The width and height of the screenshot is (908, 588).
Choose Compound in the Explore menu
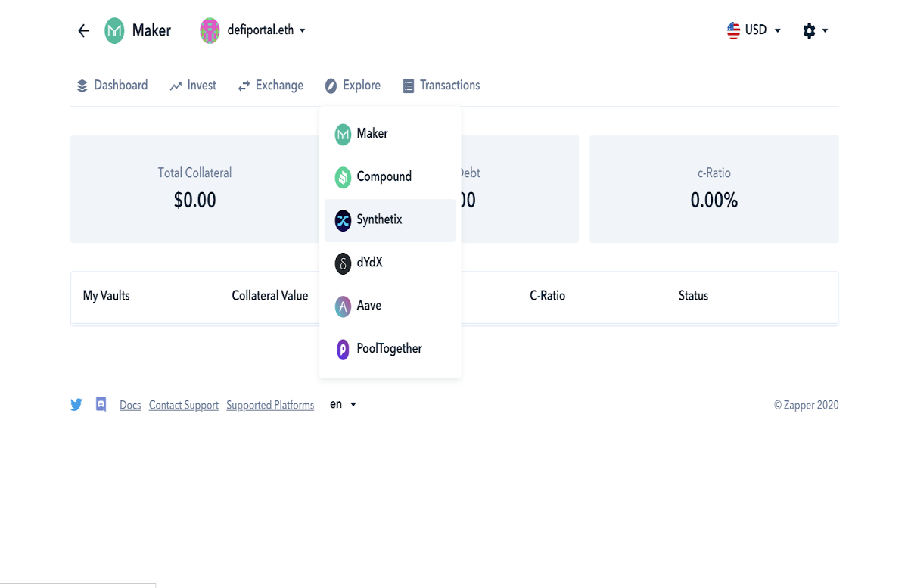(x=390, y=177)
